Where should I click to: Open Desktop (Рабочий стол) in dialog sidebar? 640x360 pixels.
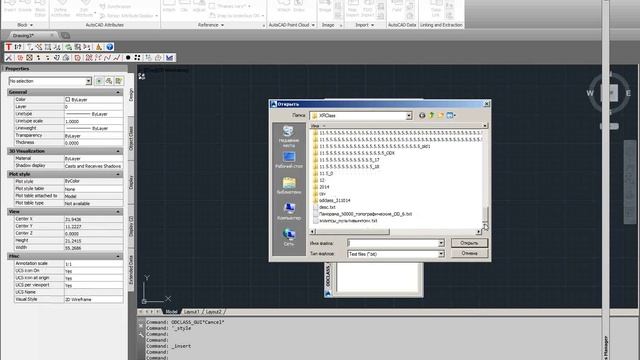[x=289, y=160]
